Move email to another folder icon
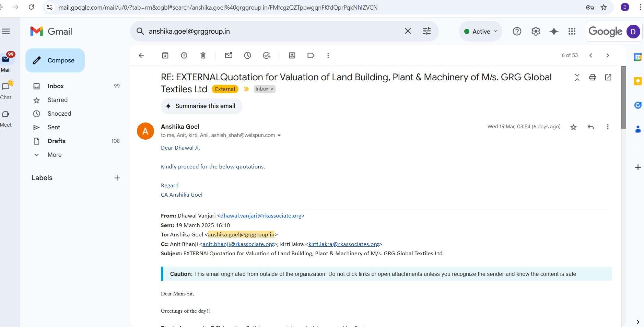The height and width of the screenshot is (327, 644). tap(292, 55)
